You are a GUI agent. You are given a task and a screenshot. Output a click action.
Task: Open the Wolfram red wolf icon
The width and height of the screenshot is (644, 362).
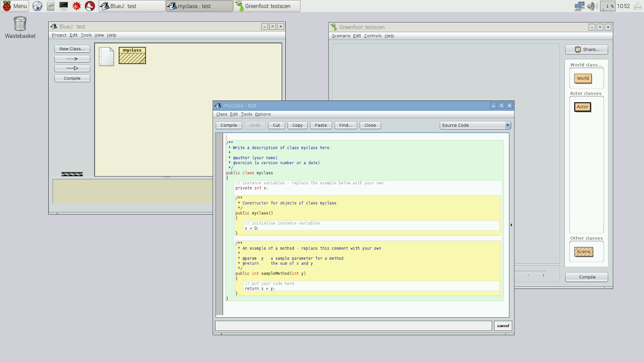point(90,6)
